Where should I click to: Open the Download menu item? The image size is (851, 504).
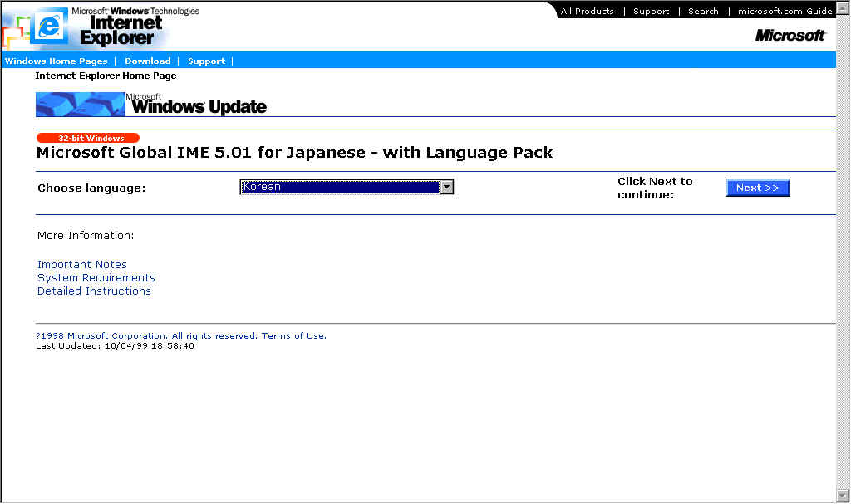pyautogui.click(x=148, y=61)
